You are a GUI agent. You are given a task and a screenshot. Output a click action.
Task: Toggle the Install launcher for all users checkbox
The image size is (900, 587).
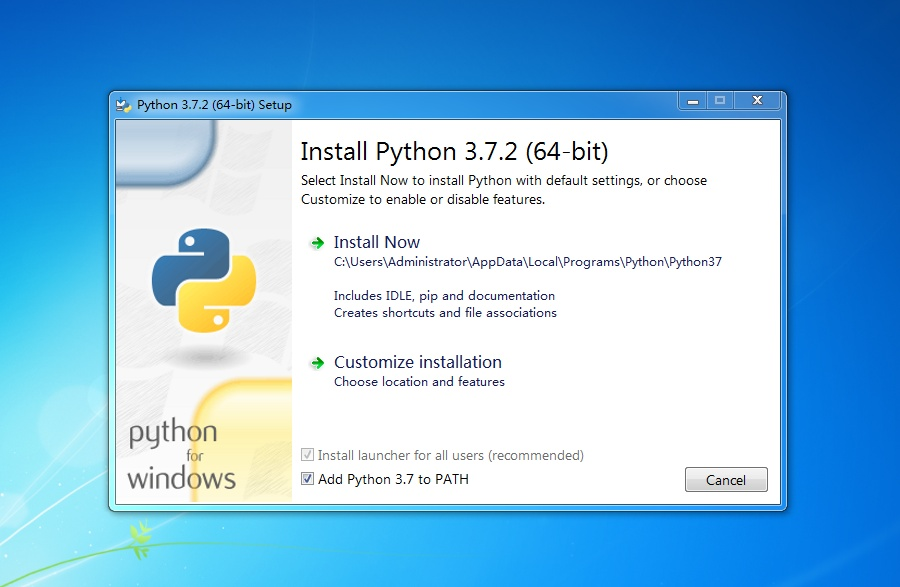[307, 455]
